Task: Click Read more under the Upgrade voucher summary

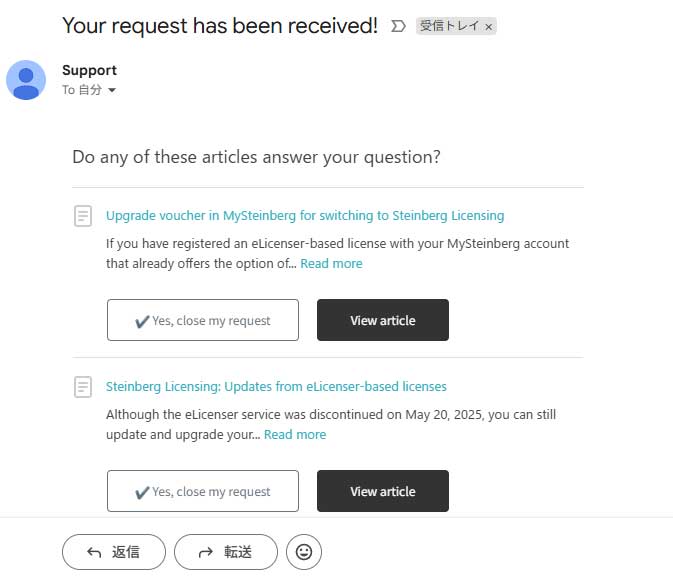Action: click(331, 264)
